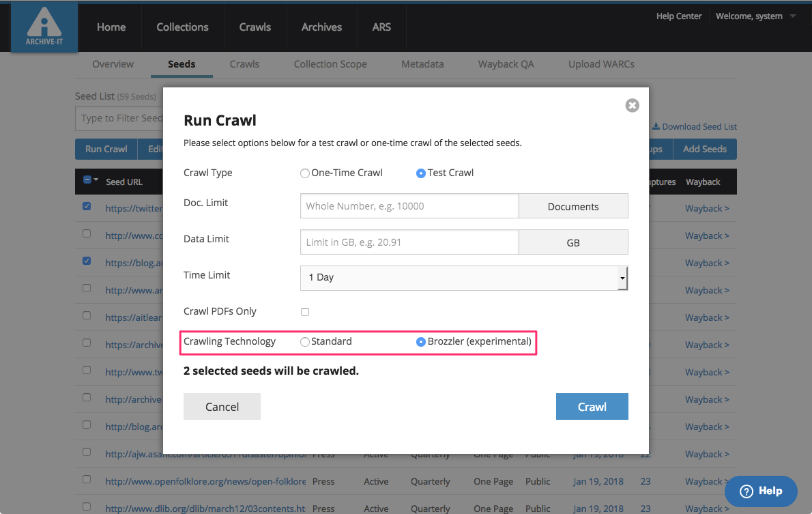
Task: Choose Standard crawling technology
Action: [x=305, y=342]
